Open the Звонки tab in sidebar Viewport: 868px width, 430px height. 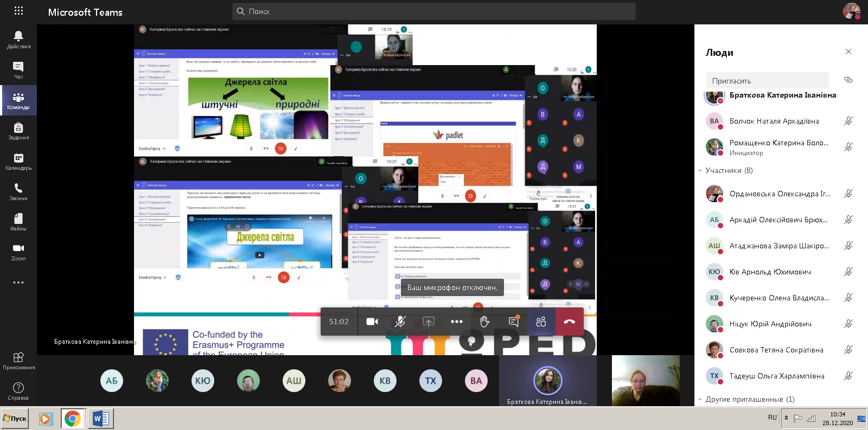[x=18, y=191]
